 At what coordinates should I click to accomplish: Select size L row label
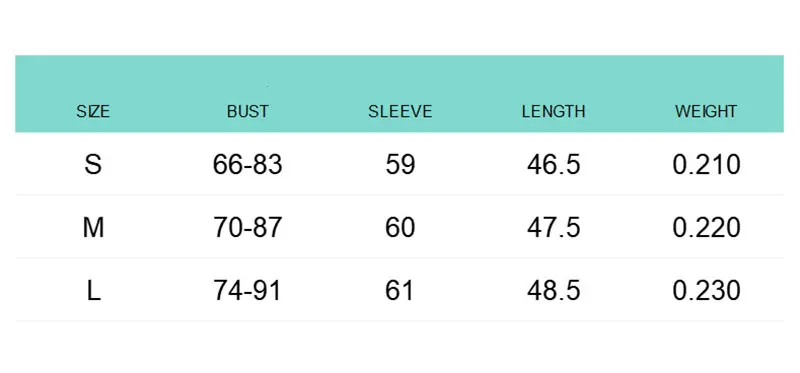(93, 291)
